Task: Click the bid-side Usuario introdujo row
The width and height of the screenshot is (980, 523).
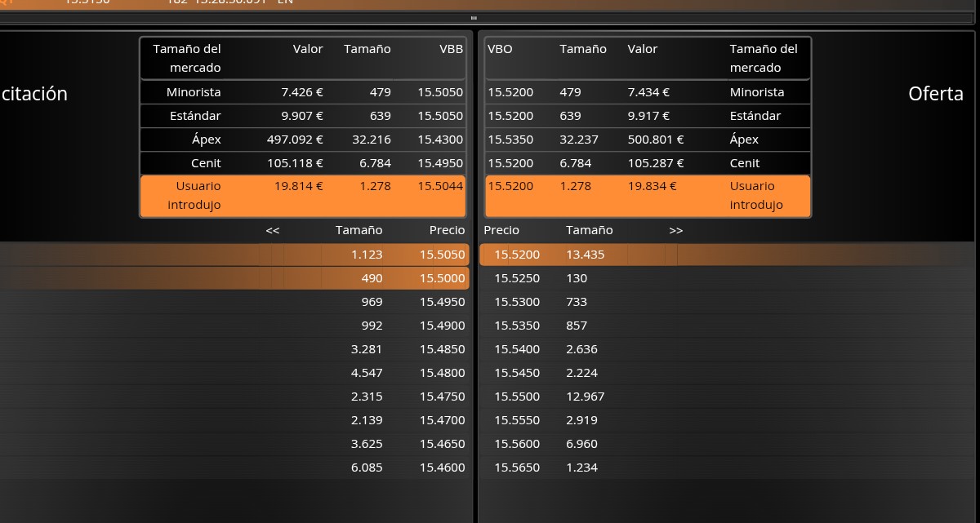Action: tap(303, 196)
